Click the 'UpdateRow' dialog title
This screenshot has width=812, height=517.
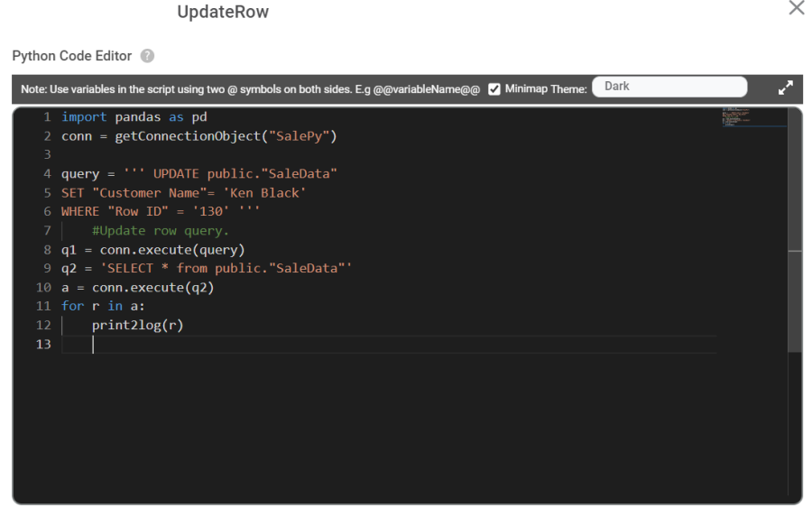tap(223, 12)
